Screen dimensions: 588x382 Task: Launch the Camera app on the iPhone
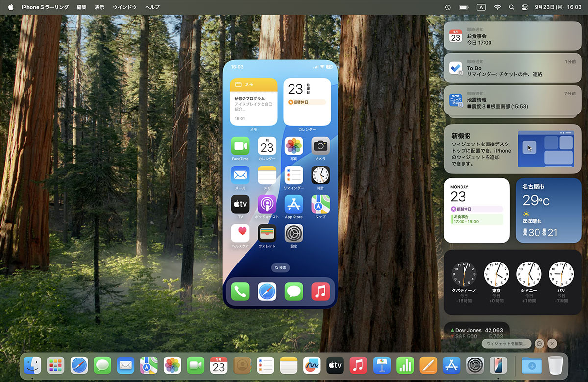point(320,146)
